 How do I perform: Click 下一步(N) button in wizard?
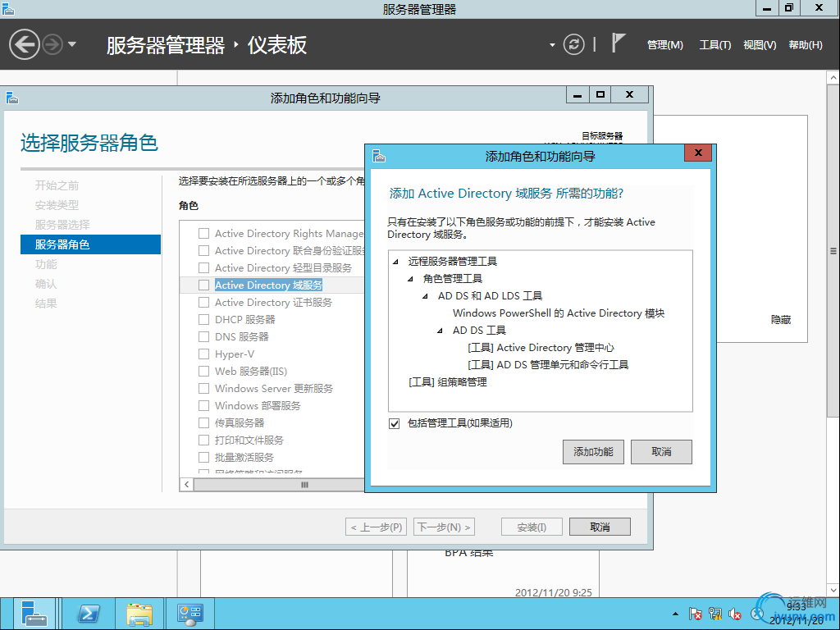pos(444,527)
